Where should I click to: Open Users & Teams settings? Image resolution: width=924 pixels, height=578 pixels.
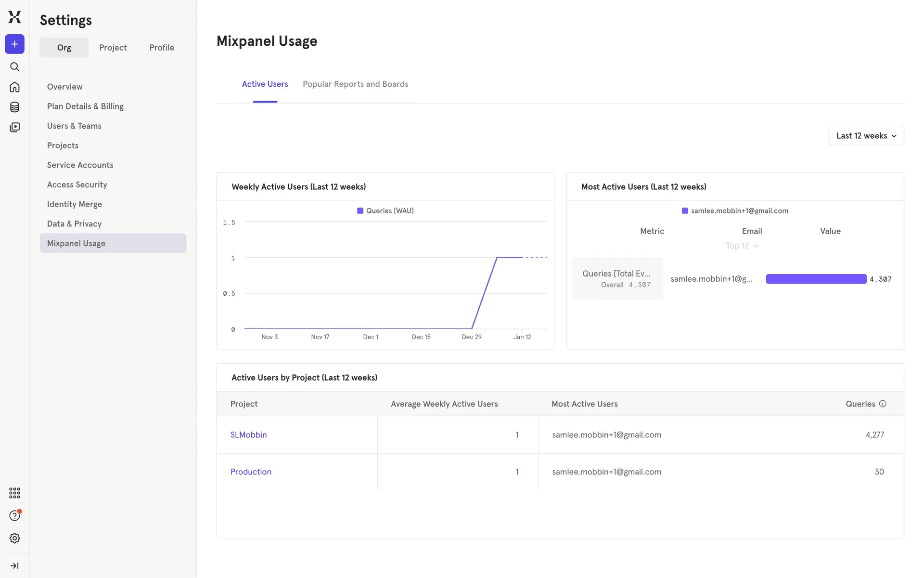(x=74, y=126)
